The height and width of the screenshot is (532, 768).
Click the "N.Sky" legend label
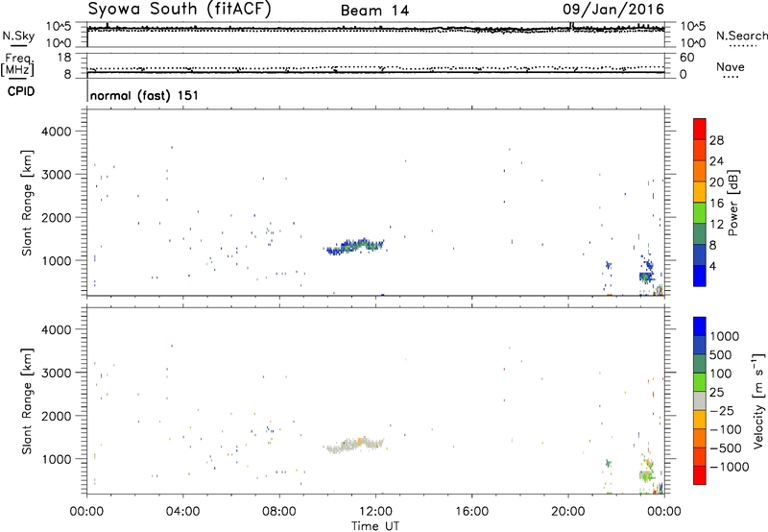pyautogui.click(x=18, y=36)
